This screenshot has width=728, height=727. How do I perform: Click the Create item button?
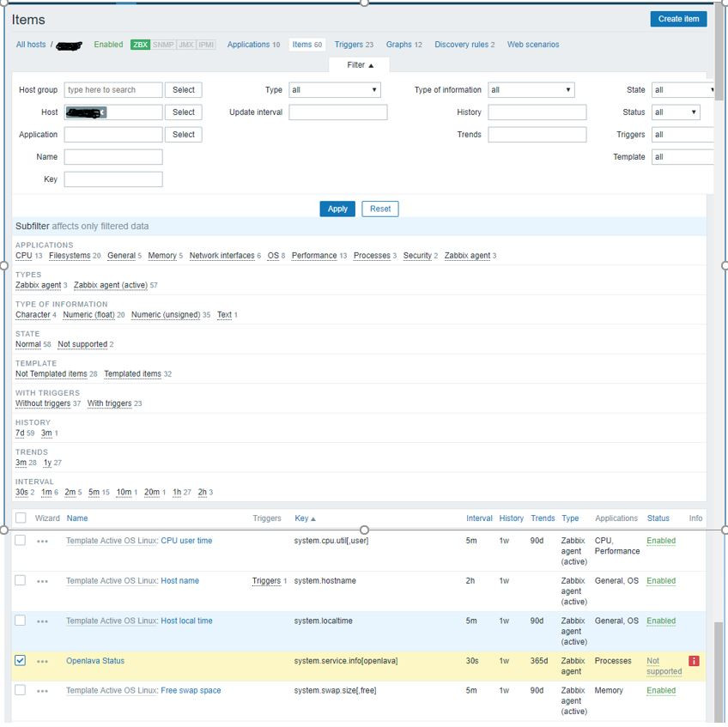[x=678, y=19]
